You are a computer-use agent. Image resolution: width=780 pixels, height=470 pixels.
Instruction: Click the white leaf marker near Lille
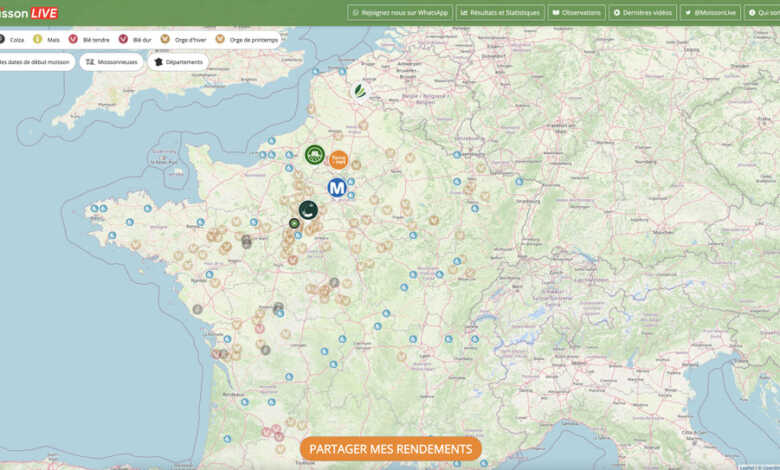click(x=360, y=91)
